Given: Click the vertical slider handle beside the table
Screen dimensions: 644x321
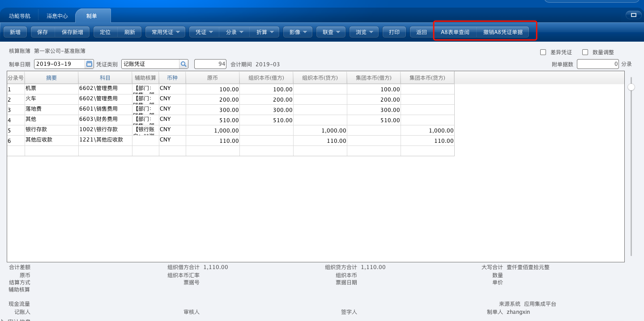Looking at the screenshot, I should point(631,87).
